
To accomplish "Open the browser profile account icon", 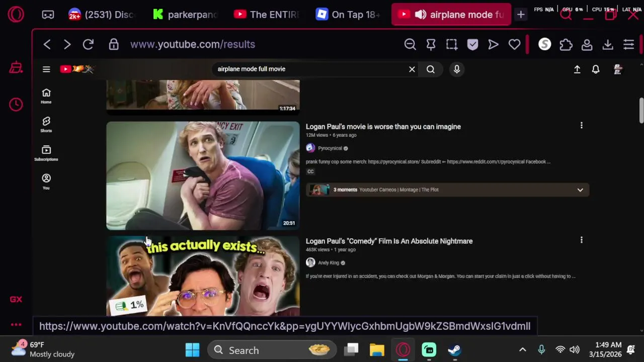I will tap(587, 44).
